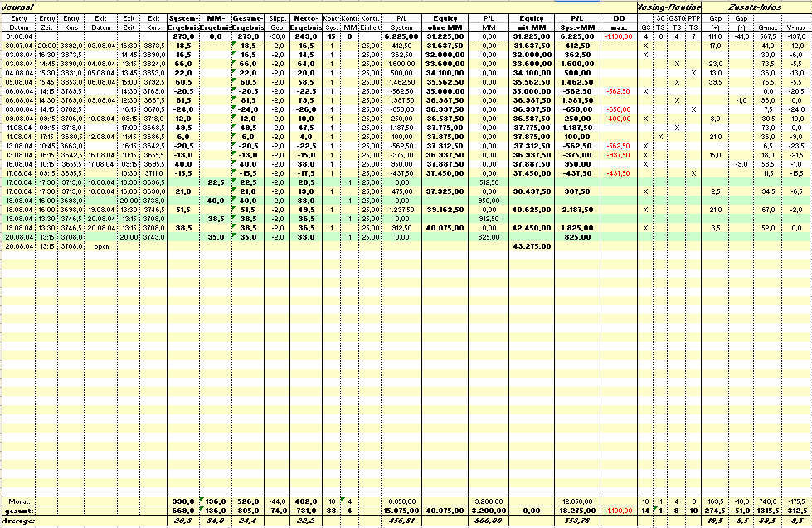The image size is (812, 528).
Task: Click the 'Slipp. Geb.' column header
Action: point(278,22)
